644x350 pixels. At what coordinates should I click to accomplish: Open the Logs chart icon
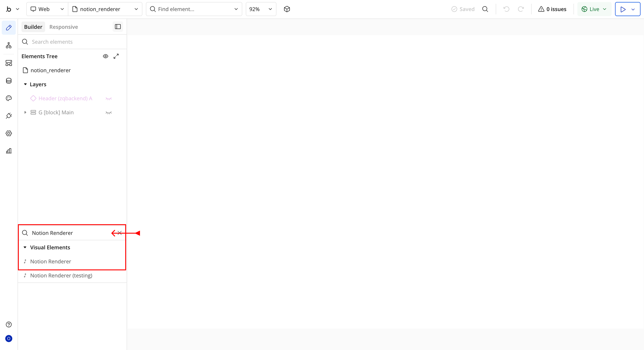(9, 151)
